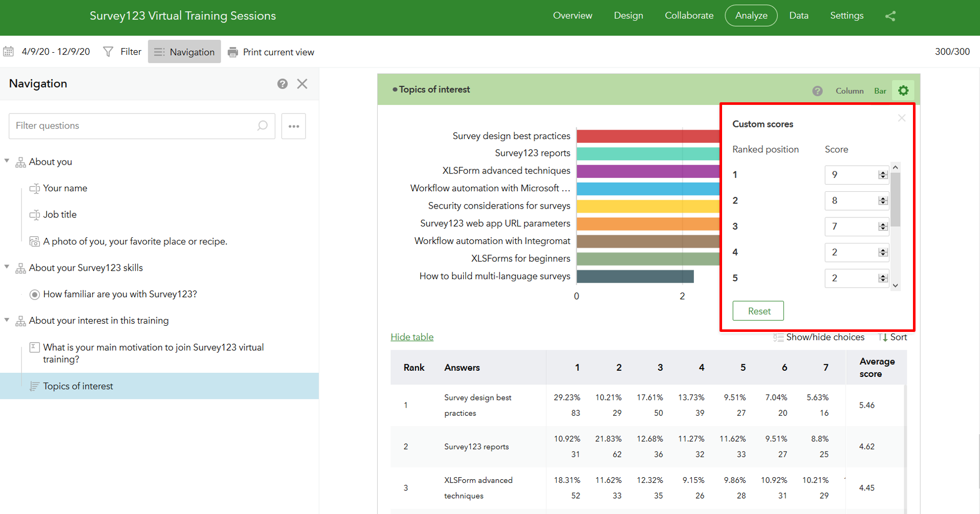Open the Print current view icon

click(x=233, y=52)
